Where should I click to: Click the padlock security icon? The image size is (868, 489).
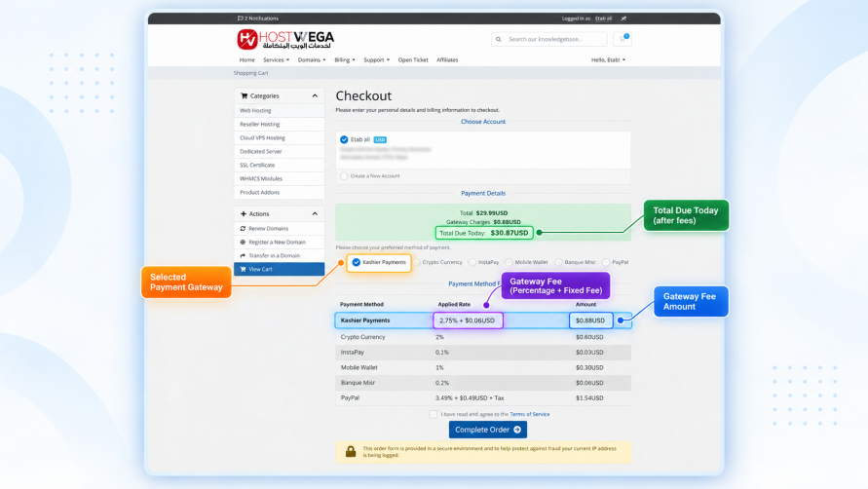pos(351,451)
